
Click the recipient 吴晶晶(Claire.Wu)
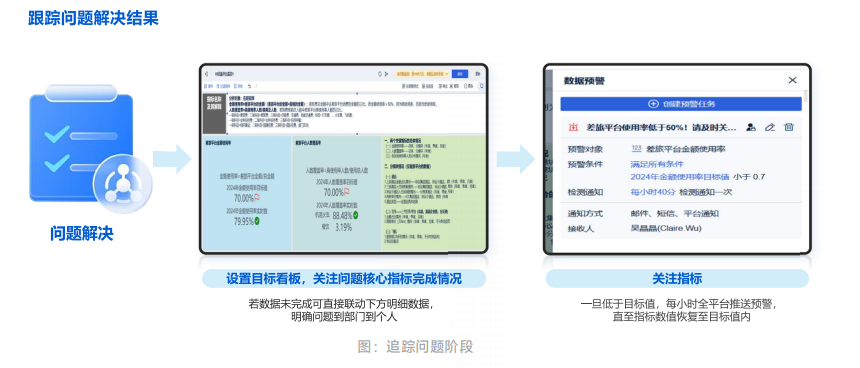click(x=666, y=228)
